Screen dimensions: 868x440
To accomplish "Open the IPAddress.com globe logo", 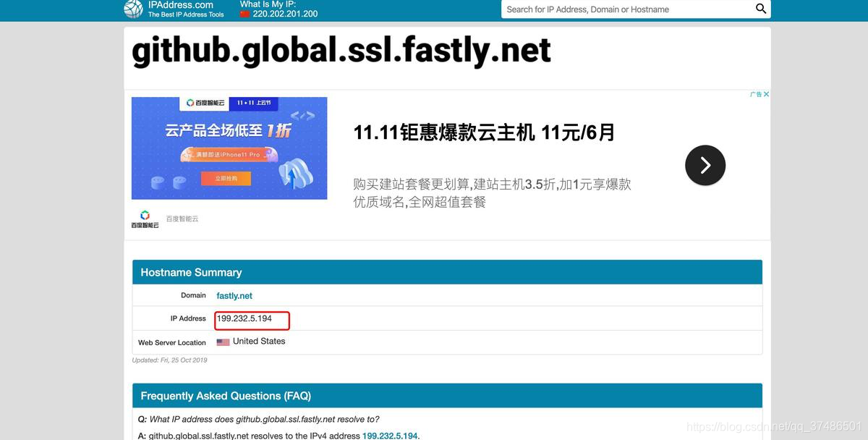I will 133,9.
